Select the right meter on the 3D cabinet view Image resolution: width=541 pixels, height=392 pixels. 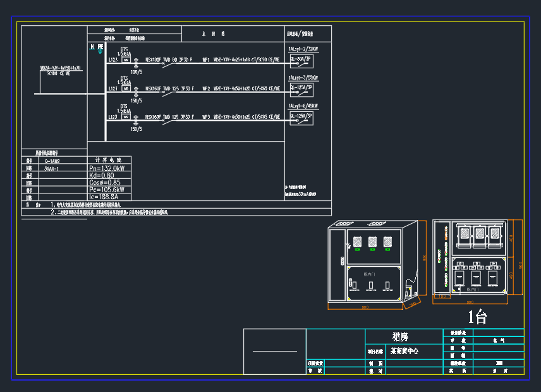(x=387, y=242)
